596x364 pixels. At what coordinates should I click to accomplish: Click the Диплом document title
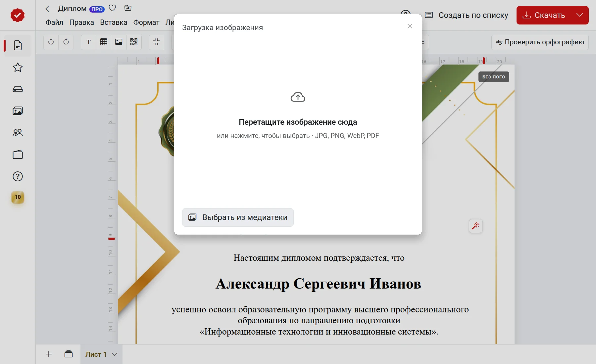(x=72, y=9)
